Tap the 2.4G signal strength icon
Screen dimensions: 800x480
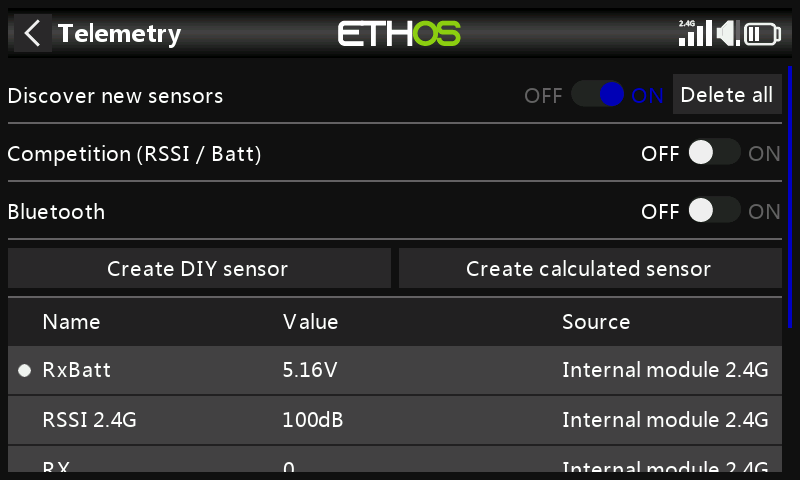point(694,33)
